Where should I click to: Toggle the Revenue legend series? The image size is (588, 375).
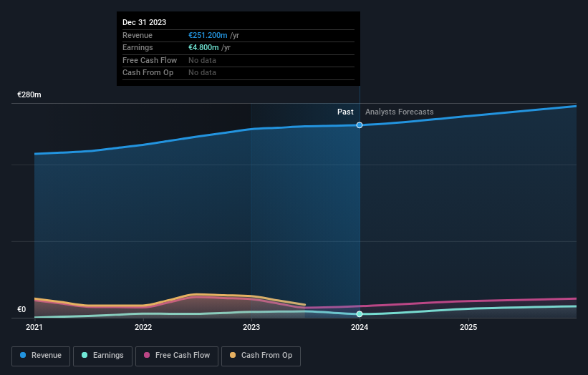[41, 356]
